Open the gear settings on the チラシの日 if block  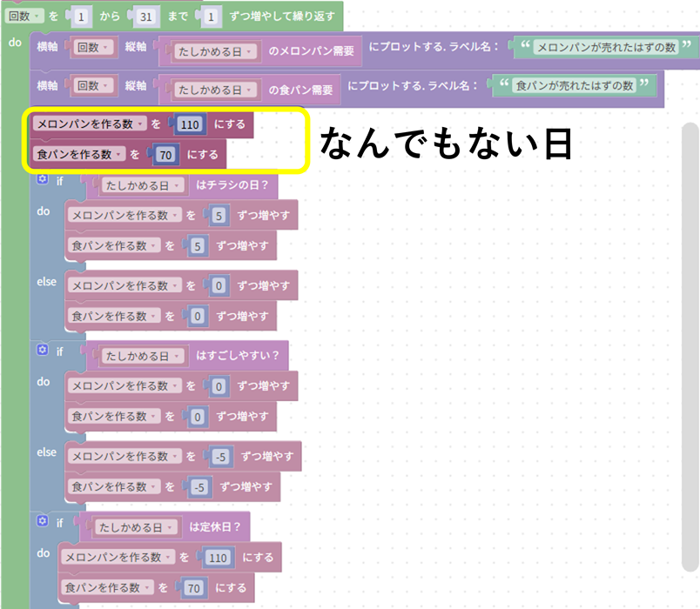42,179
